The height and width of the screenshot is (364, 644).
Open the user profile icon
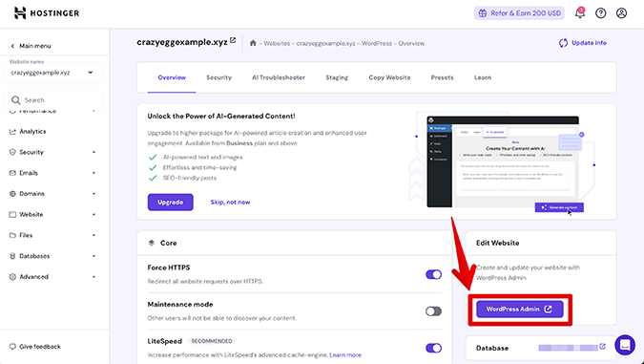pyautogui.click(x=621, y=13)
